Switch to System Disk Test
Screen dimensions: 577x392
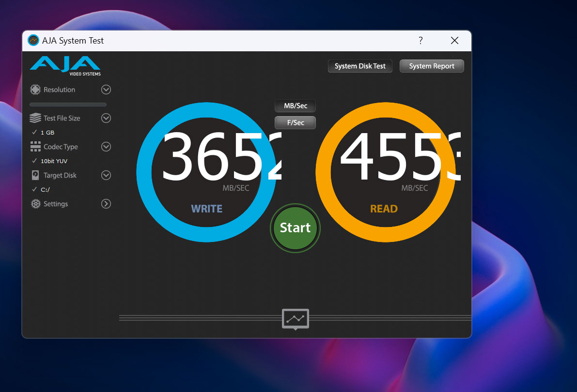tap(360, 66)
